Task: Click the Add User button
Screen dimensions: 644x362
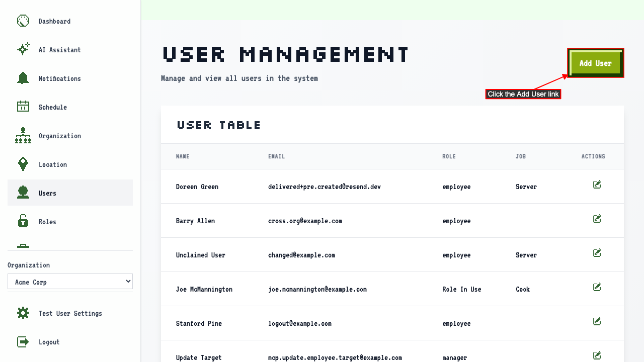Action: 596,63
